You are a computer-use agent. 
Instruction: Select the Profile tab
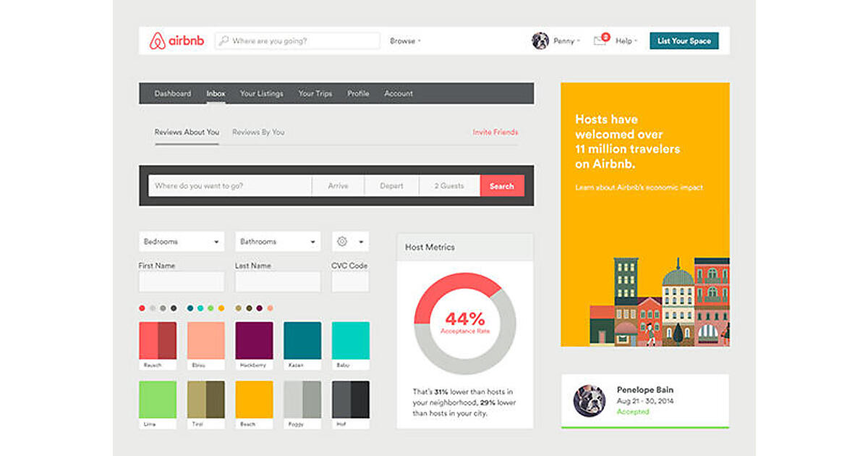point(358,93)
